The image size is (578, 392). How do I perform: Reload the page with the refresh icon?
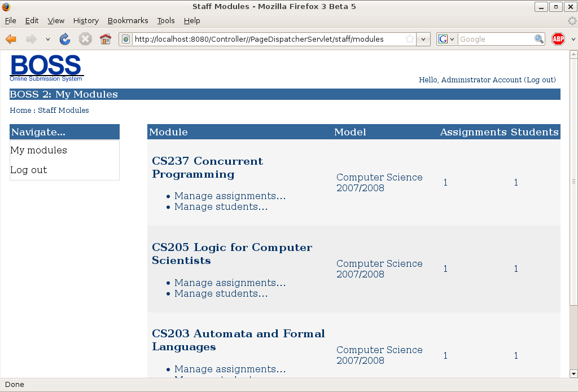click(x=65, y=39)
